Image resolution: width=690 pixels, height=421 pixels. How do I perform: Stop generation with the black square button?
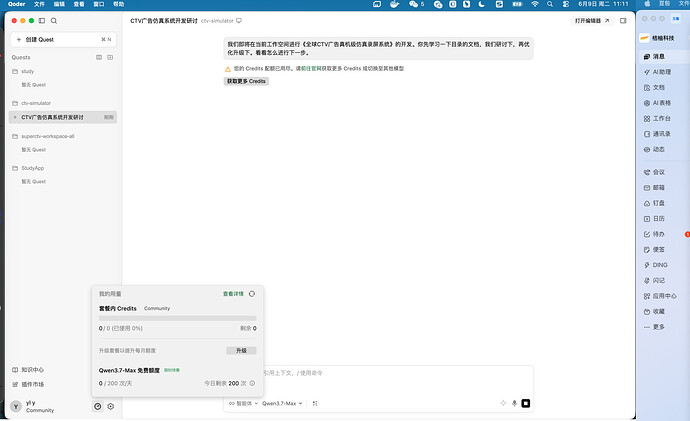[525, 403]
